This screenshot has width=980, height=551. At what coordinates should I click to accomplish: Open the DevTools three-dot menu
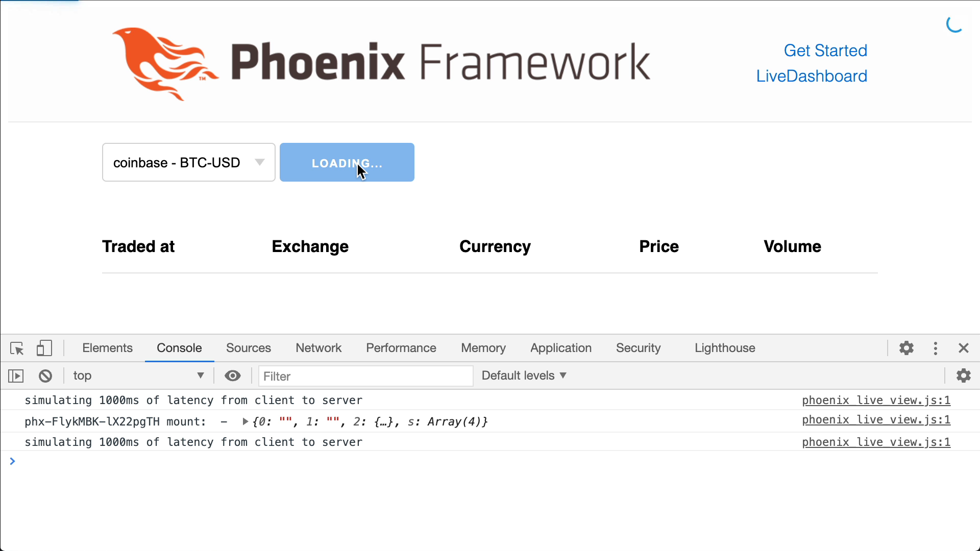click(x=936, y=348)
